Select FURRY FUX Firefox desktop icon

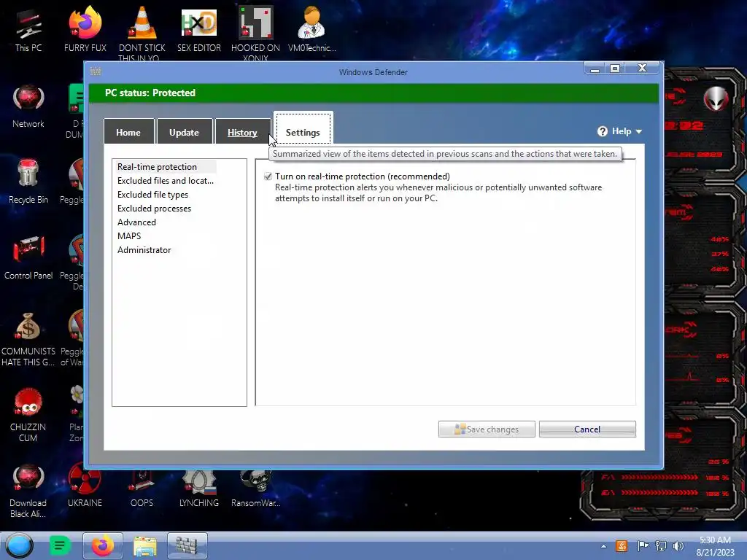coord(85,29)
